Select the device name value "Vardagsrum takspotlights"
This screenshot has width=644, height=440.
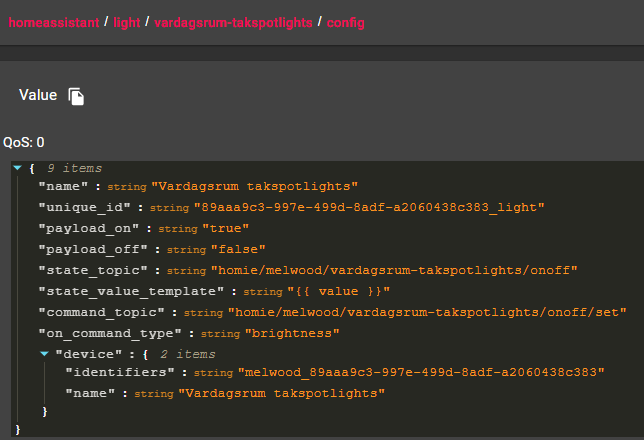(282, 394)
